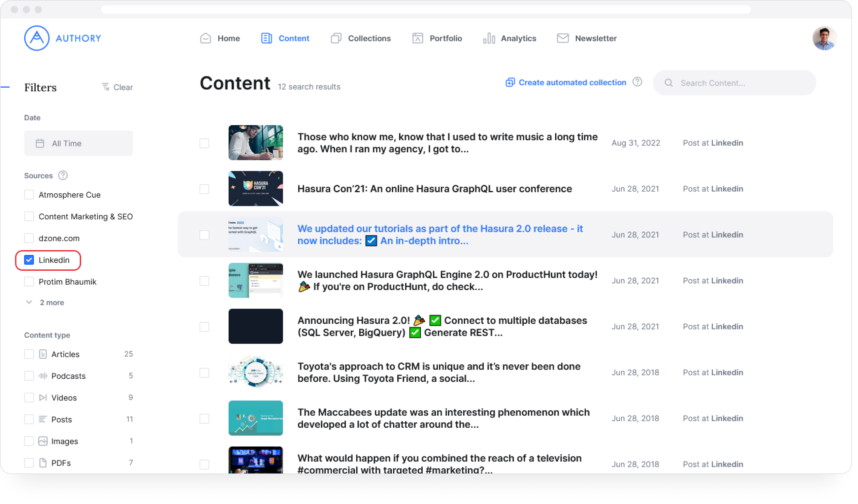Open thumbnail of the music writing post
Image resolution: width=858 pixels, height=504 pixels.
tap(256, 143)
